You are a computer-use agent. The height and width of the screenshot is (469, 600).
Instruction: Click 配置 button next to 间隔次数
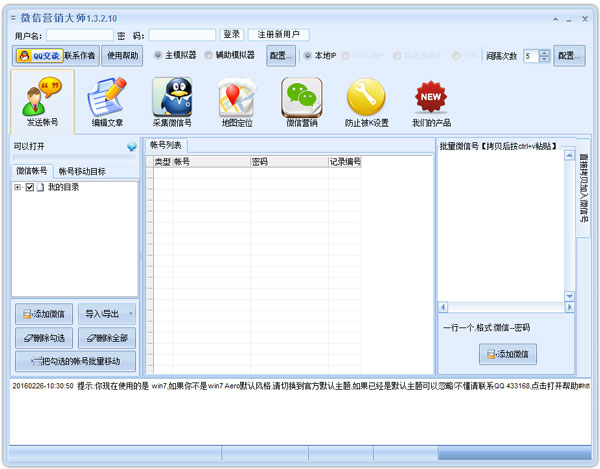[569, 56]
